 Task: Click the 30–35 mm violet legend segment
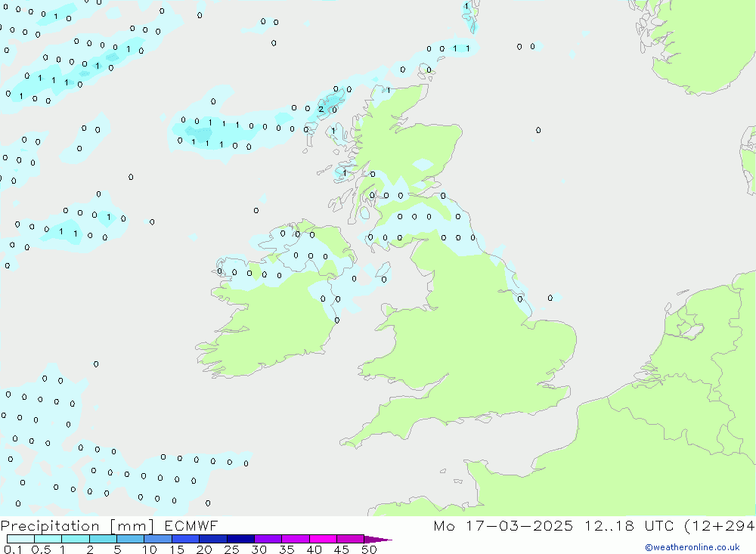268,539
